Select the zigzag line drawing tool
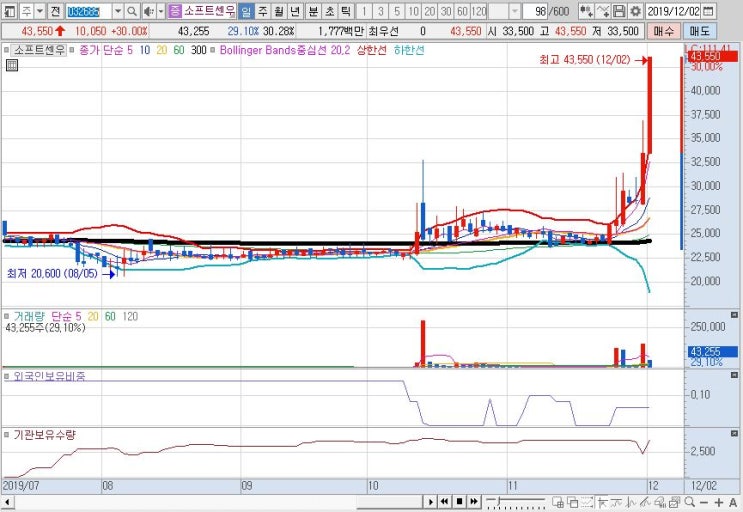This screenshot has width=743, height=512. [x=616, y=502]
